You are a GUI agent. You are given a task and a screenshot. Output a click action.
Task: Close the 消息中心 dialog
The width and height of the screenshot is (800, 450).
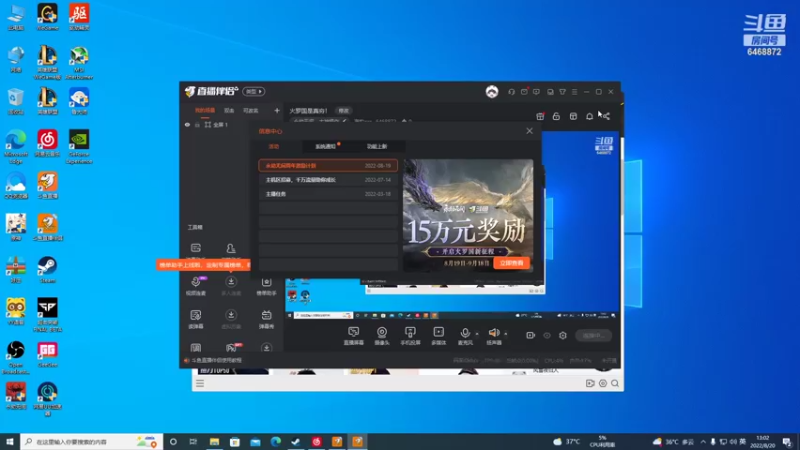(x=529, y=131)
